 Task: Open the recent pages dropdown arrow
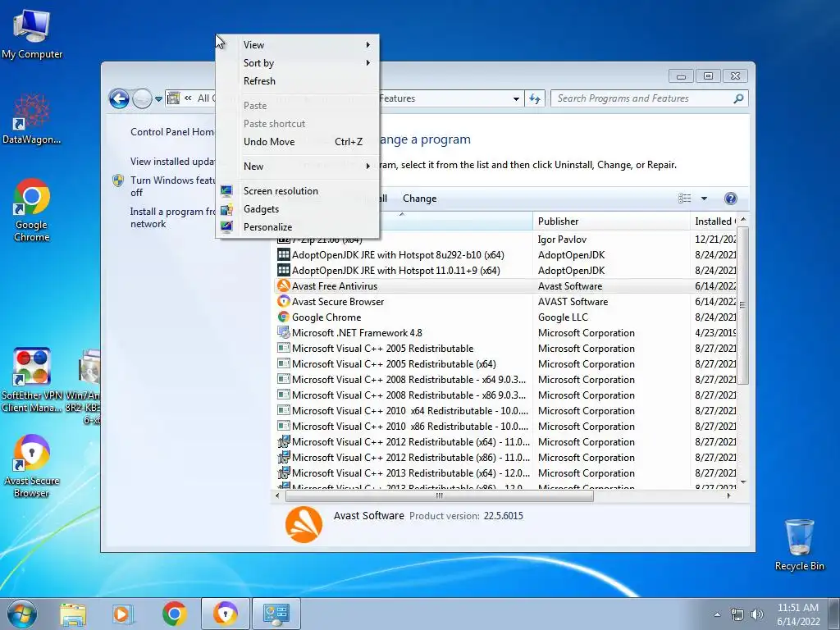click(158, 98)
